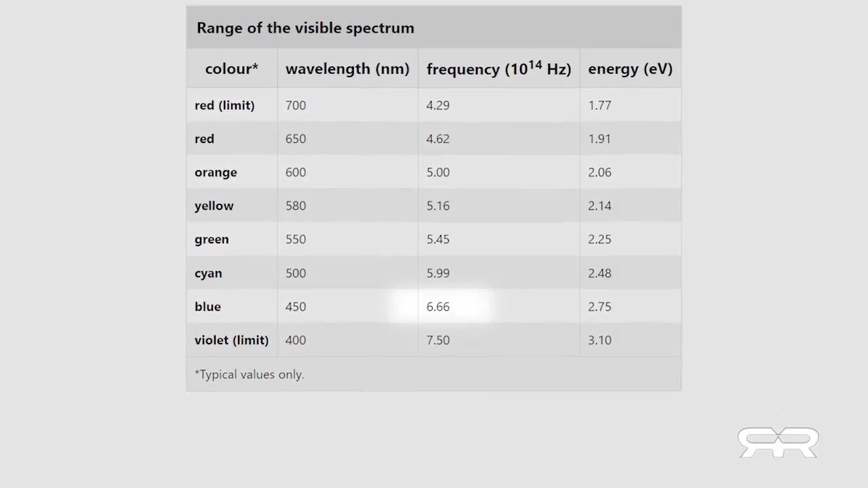This screenshot has height=488, width=868.
Task: Select the 'red (limit)' row label
Action: click(224, 105)
